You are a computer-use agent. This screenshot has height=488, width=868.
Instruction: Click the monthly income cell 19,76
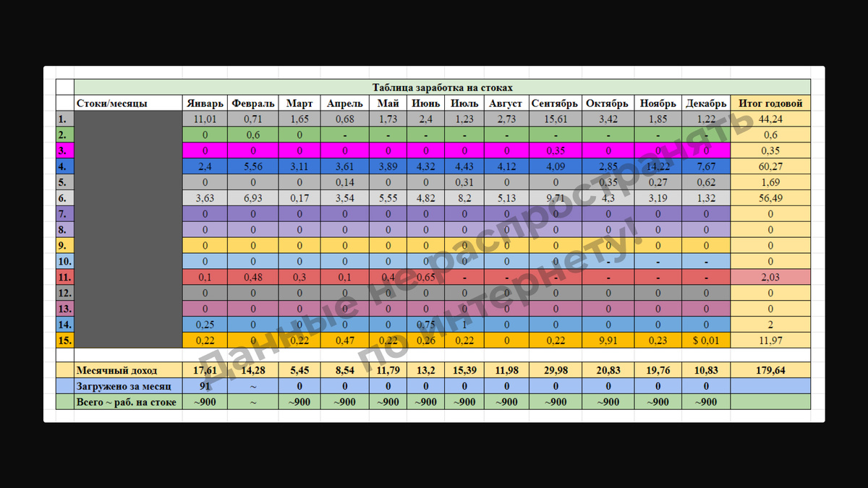(x=658, y=370)
